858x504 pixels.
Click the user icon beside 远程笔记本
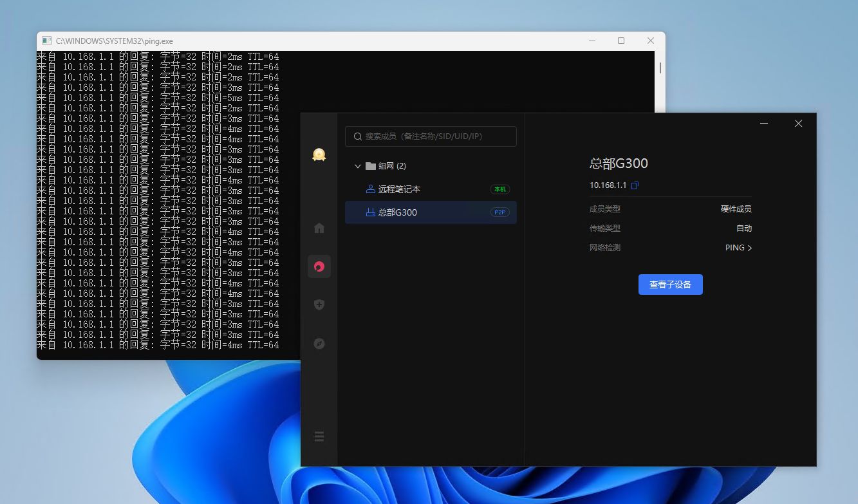click(x=370, y=189)
